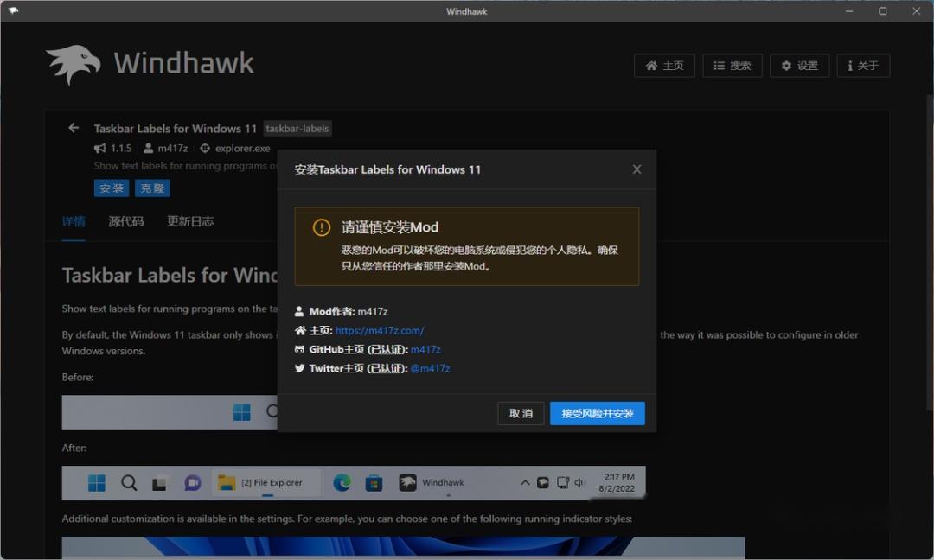
Task: Select the 详情 tab
Action: (x=74, y=221)
